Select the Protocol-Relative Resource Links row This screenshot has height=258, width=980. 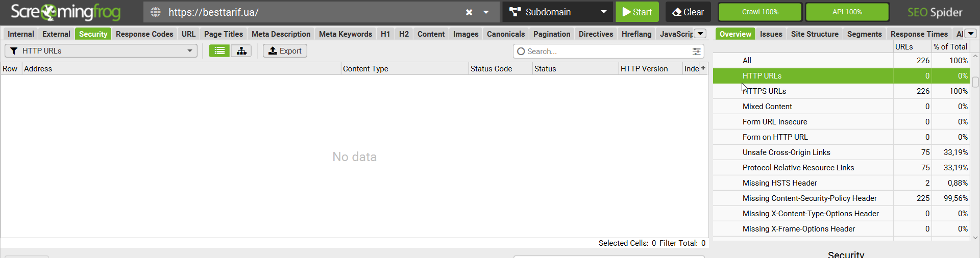point(841,168)
